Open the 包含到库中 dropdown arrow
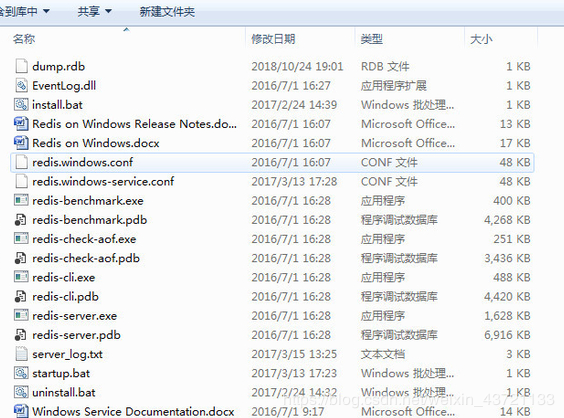The width and height of the screenshot is (564, 418). pyautogui.click(x=46, y=12)
